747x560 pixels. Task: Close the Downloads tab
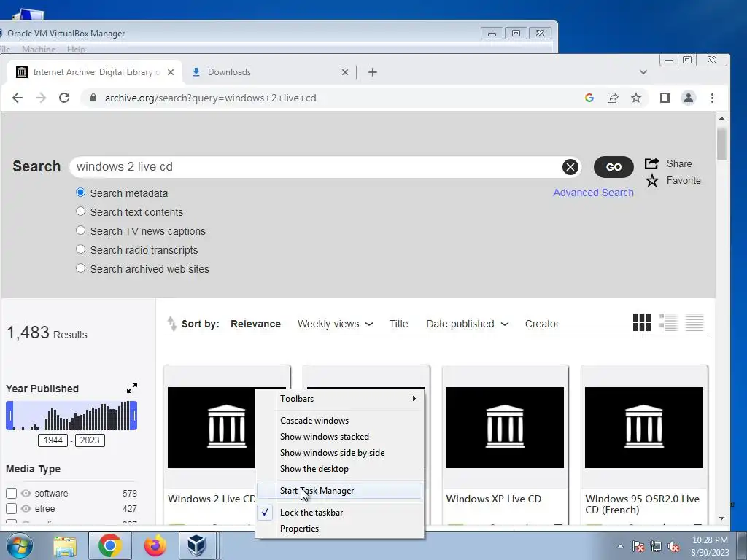pyautogui.click(x=345, y=72)
